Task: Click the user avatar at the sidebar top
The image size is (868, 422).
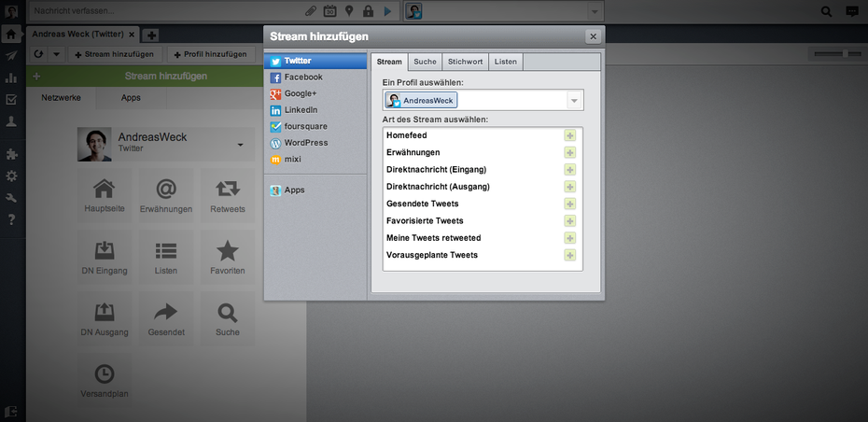Action: coord(11,11)
